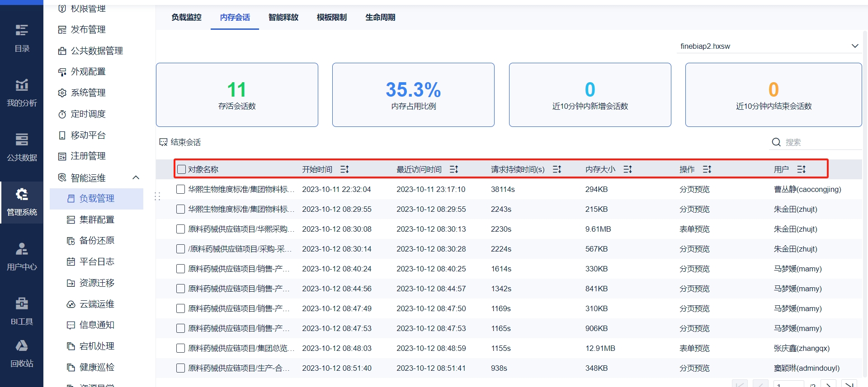Click 张庆鑫(zhangqx) user cell
The image size is (868, 387).
802,348
